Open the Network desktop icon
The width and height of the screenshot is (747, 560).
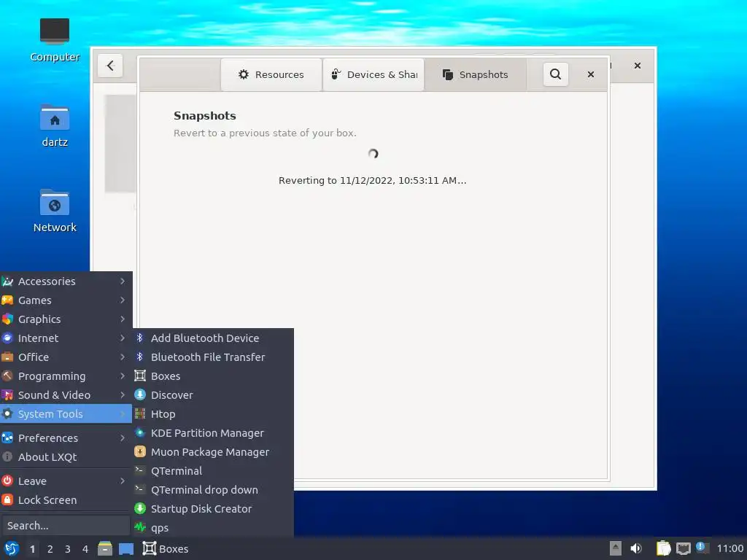(x=55, y=211)
